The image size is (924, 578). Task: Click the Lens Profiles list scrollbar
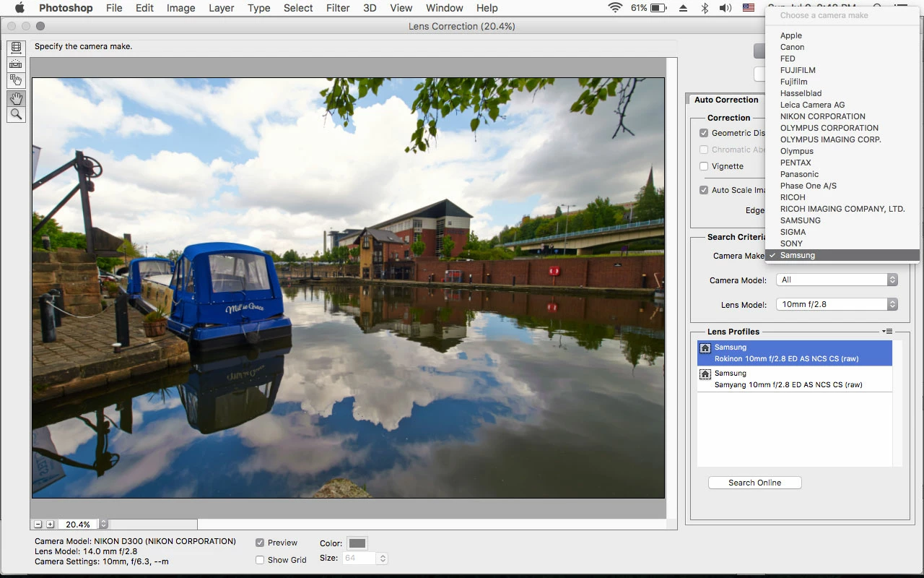(897, 403)
